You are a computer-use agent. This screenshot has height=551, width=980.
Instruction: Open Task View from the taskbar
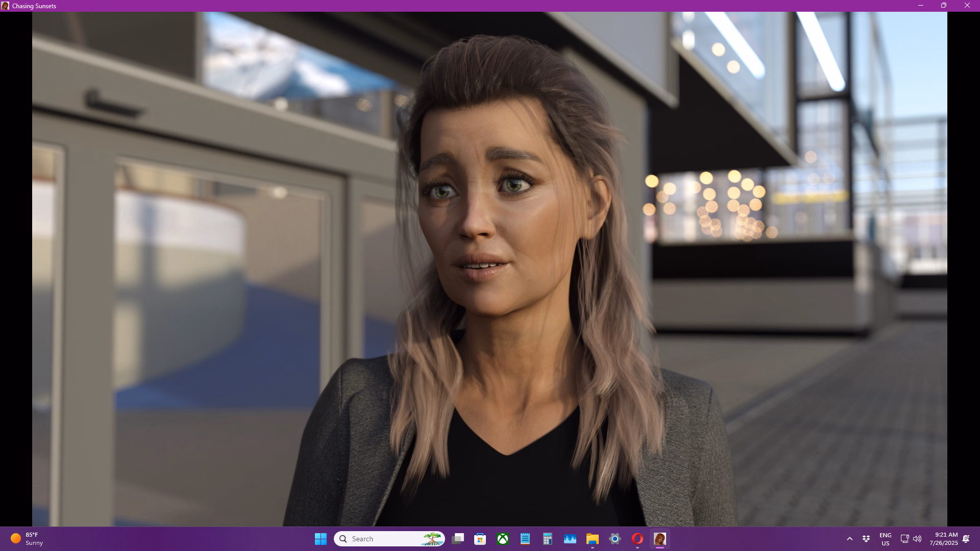[458, 539]
